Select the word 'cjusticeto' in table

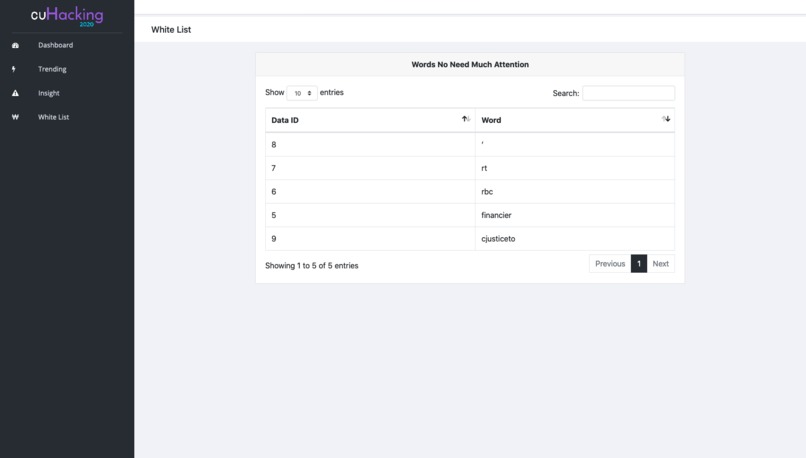tap(498, 239)
